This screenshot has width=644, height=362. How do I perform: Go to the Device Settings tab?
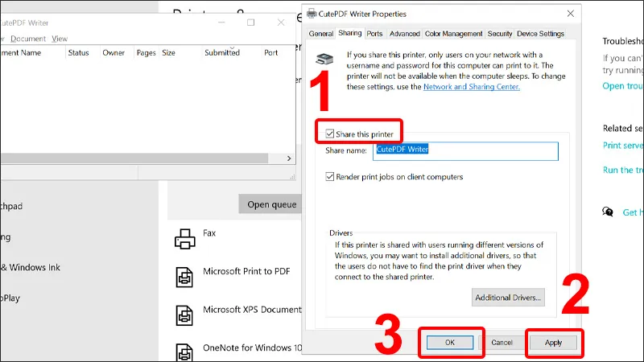[540, 34]
